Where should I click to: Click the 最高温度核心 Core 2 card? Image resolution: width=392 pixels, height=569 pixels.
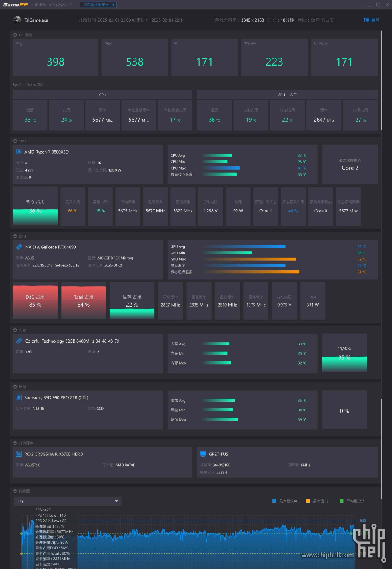coord(350,164)
